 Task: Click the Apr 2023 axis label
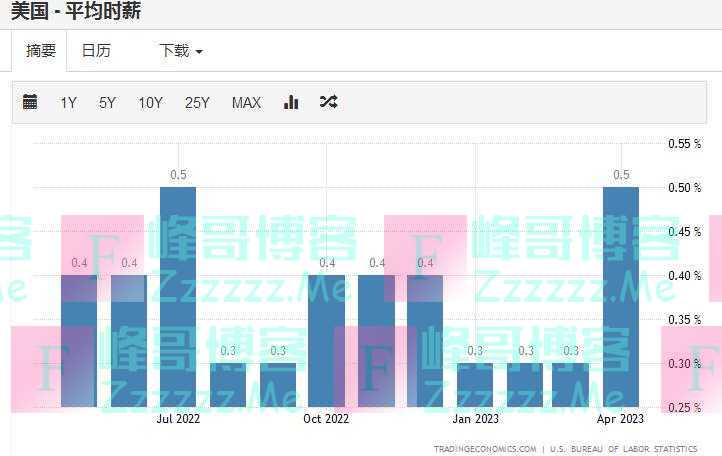click(620, 419)
